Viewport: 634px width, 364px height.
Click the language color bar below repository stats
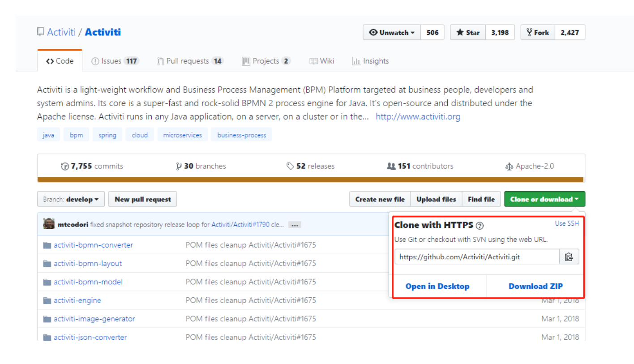tap(311, 180)
